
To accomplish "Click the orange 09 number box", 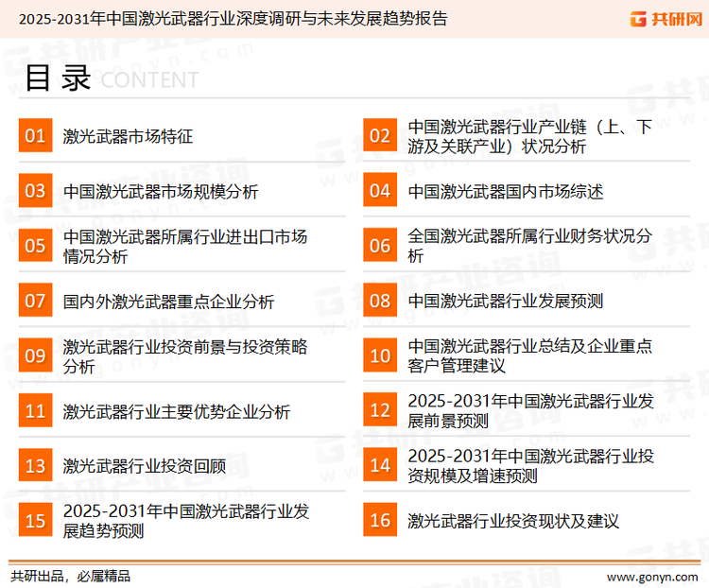I will click(x=35, y=355).
